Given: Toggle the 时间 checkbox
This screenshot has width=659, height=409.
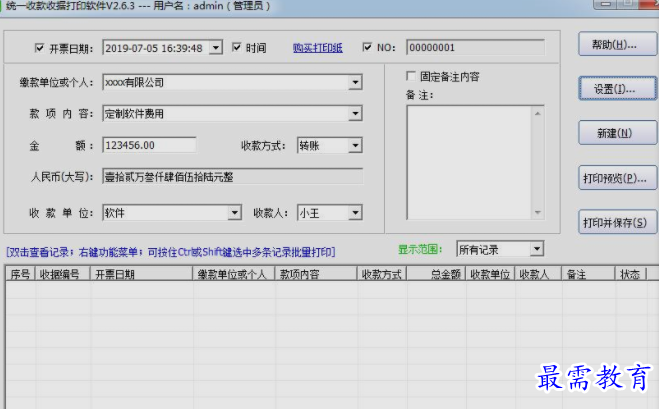Looking at the screenshot, I should (237, 47).
